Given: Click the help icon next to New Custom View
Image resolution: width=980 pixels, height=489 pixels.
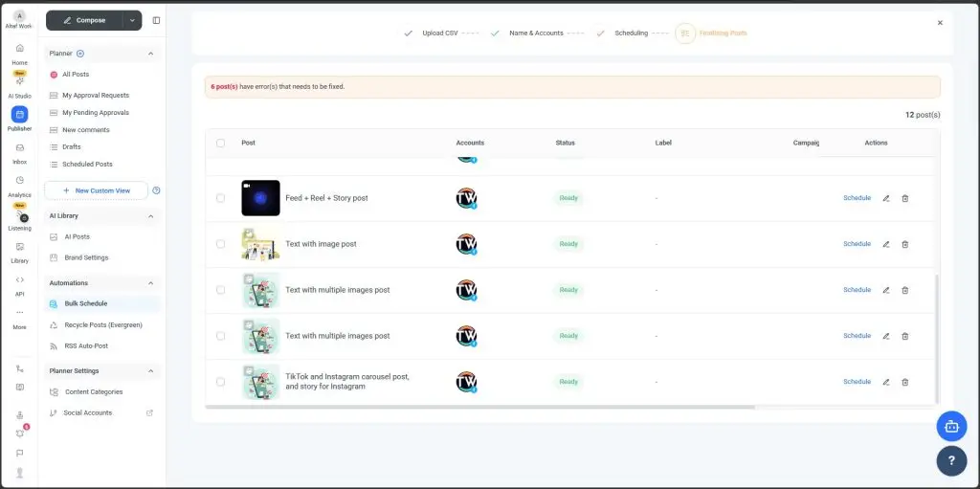Looking at the screenshot, I should pyautogui.click(x=156, y=190).
